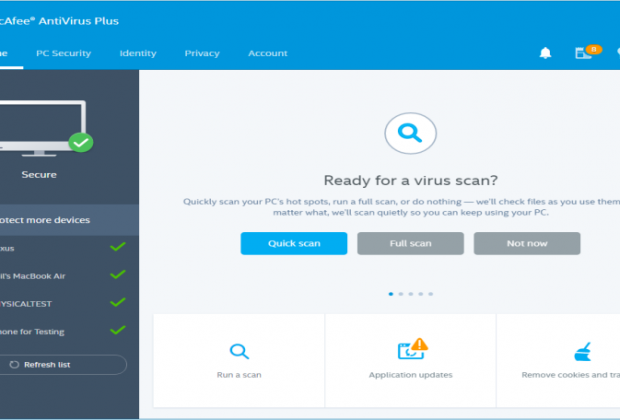The width and height of the screenshot is (620, 420).
Task: Open the news icon with orange badge
Action: point(588,52)
